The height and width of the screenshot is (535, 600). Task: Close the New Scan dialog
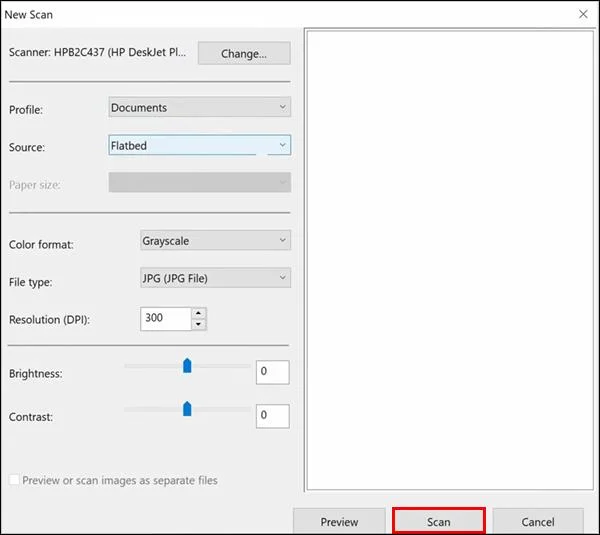(x=583, y=14)
